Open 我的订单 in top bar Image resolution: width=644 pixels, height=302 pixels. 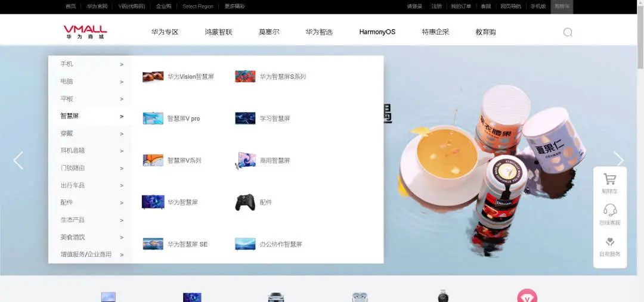tap(461, 7)
